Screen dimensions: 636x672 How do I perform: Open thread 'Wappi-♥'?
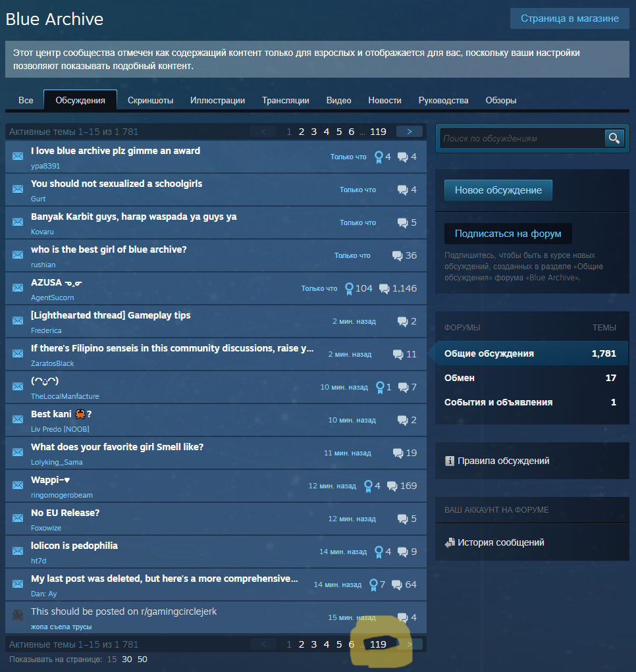pos(50,480)
